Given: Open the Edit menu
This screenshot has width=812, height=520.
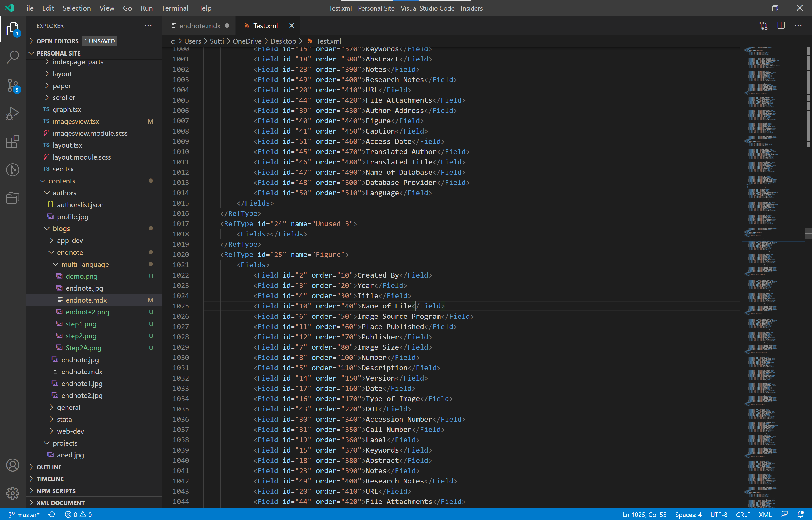Looking at the screenshot, I should 48,8.
